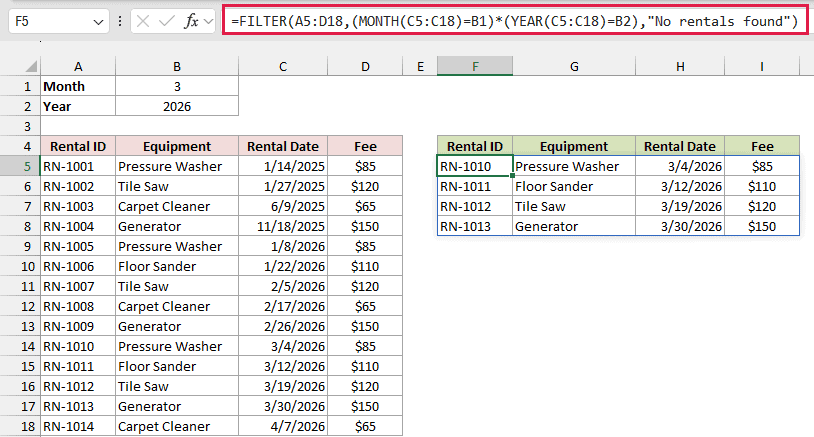This screenshot has width=814, height=437.
Task: Select row 5 header
Action: point(20,166)
